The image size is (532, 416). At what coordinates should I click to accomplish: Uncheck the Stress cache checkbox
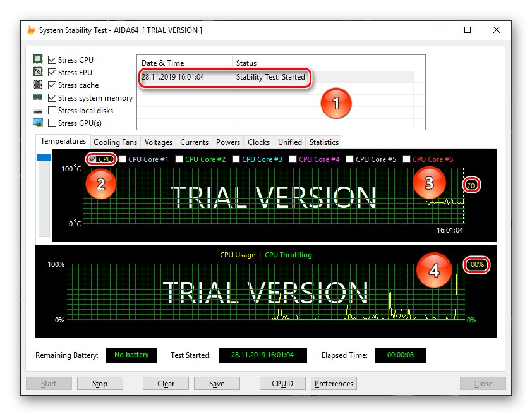[52, 85]
